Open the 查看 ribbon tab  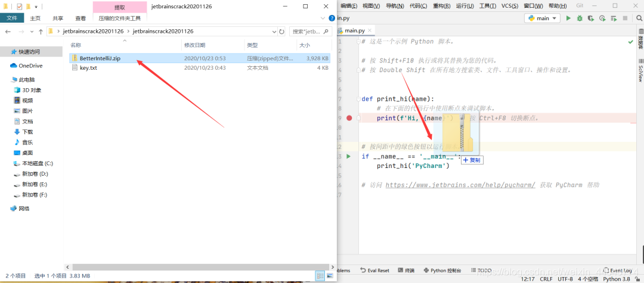(80, 18)
